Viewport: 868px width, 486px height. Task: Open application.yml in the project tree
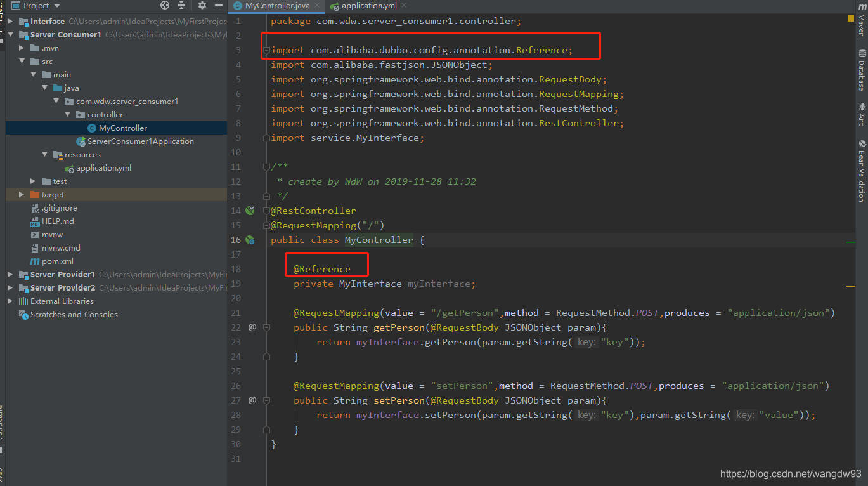[103, 168]
